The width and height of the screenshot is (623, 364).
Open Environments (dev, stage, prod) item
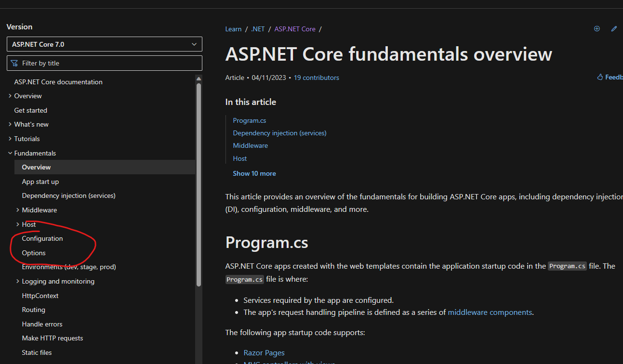point(69,267)
